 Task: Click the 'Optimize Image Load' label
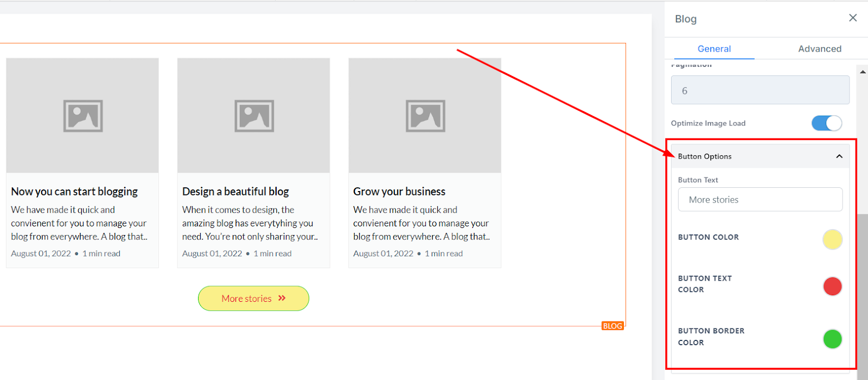tap(708, 123)
